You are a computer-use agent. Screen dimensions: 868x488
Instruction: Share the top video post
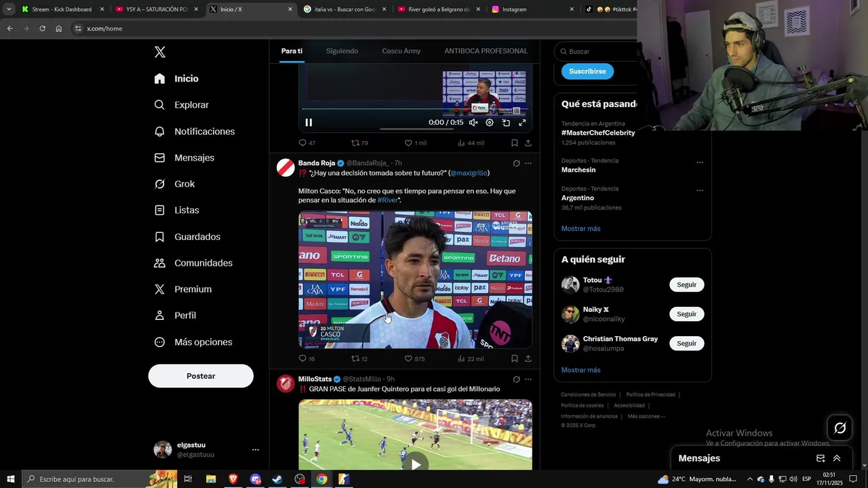528,143
